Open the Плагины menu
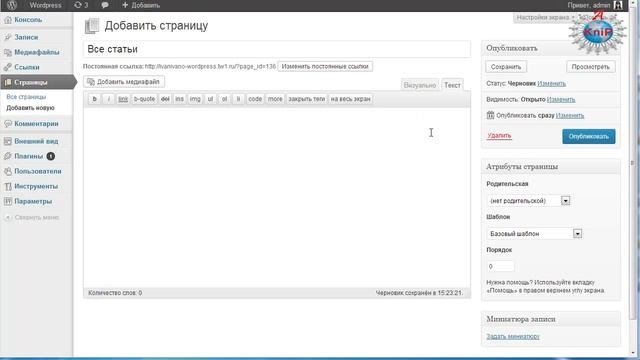 coord(29,156)
